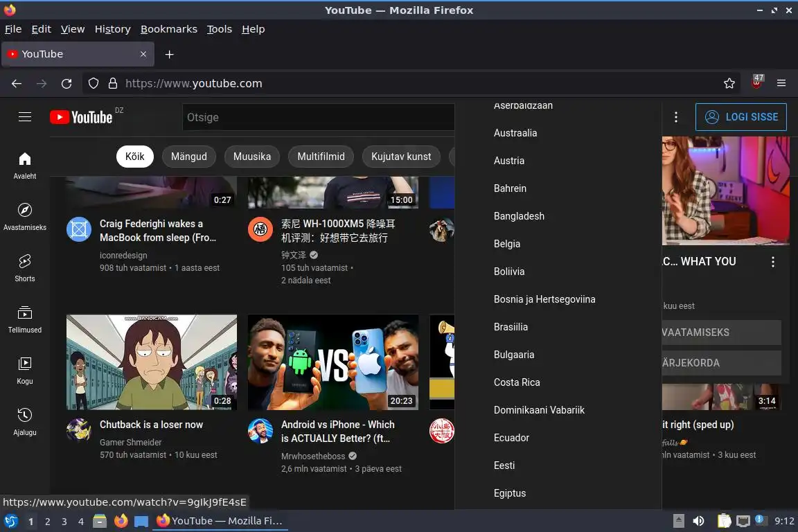Open options for 'WHAT YOU' video
Viewport: 798px width, 532px height.
point(772,262)
